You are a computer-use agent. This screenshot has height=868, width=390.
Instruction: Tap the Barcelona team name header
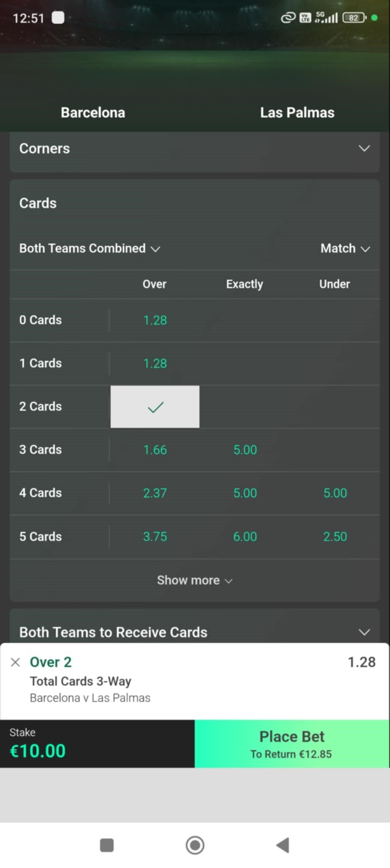[x=93, y=113]
